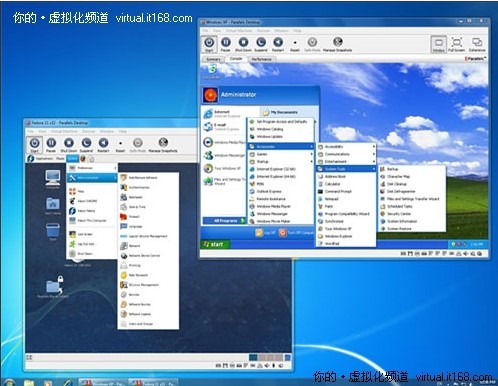The height and width of the screenshot is (386, 498).
Task: Click the XP start button
Action: click(x=215, y=245)
